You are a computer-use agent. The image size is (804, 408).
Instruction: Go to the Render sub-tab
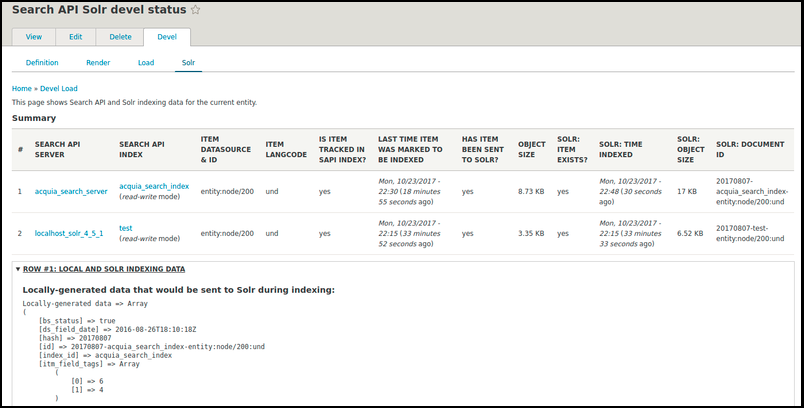(98, 62)
